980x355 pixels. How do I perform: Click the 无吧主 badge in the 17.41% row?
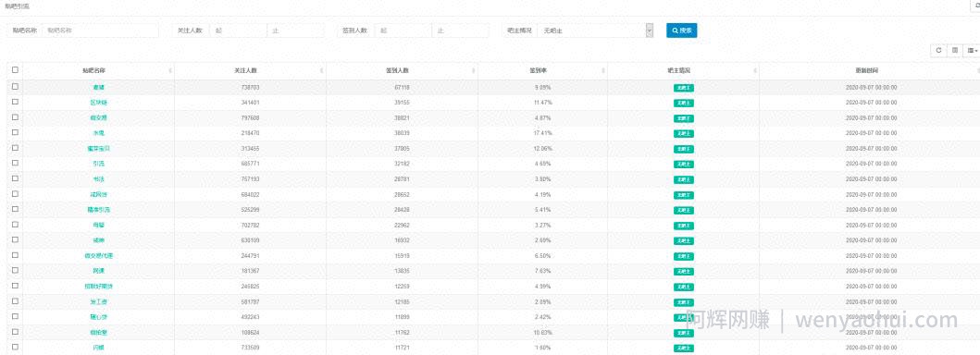pyautogui.click(x=684, y=133)
